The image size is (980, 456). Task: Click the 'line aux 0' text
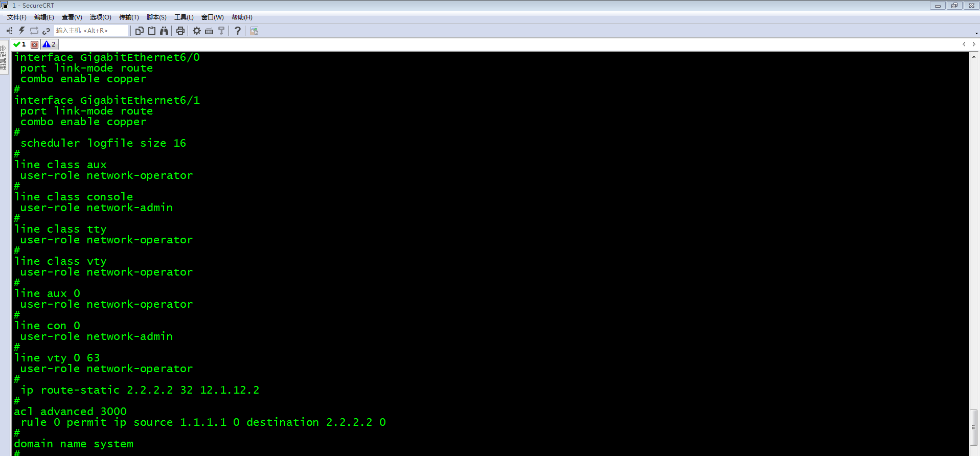coord(47,293)
